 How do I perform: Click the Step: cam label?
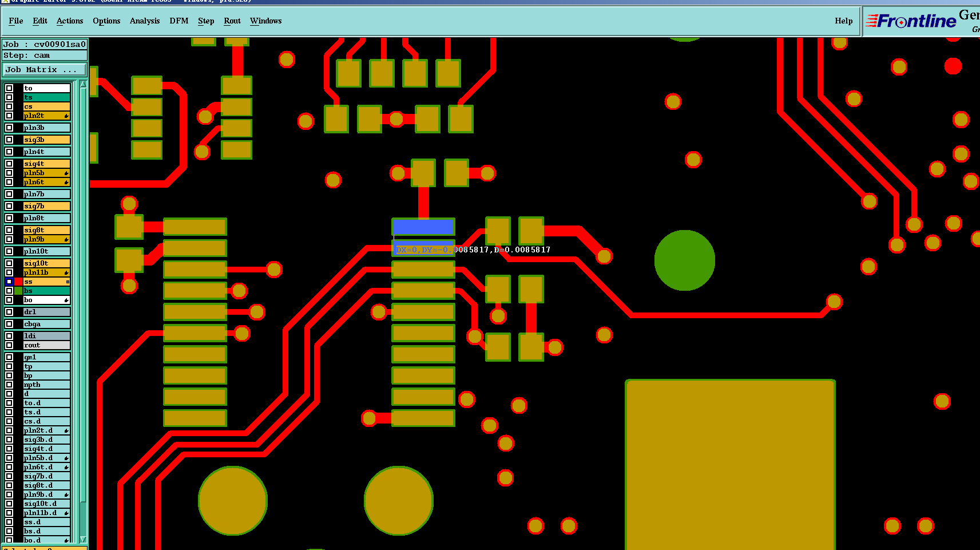[45, 56]
